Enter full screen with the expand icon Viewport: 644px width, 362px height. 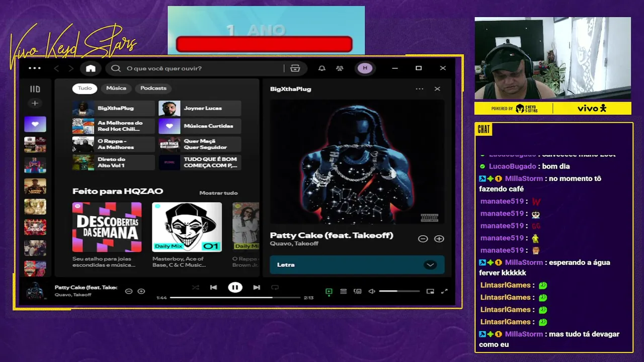point(444,291)
